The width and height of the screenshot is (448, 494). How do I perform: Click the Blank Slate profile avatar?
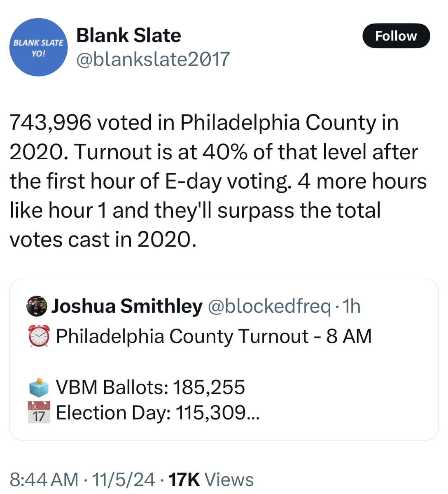(38, 47)
